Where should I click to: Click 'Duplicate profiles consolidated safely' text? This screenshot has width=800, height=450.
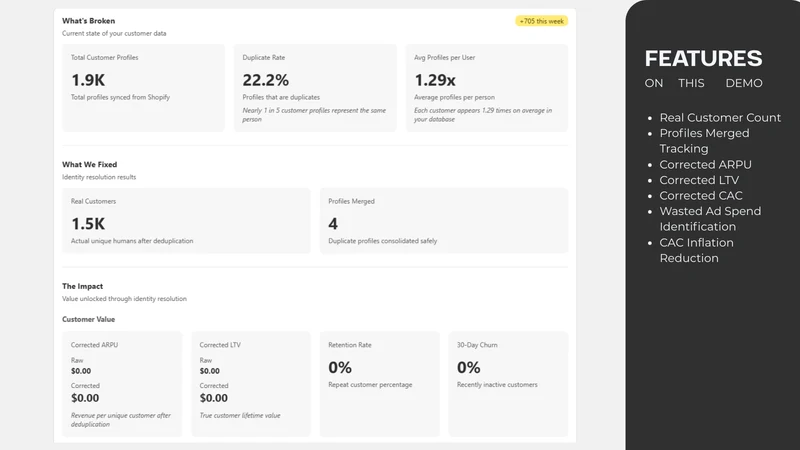383,241
